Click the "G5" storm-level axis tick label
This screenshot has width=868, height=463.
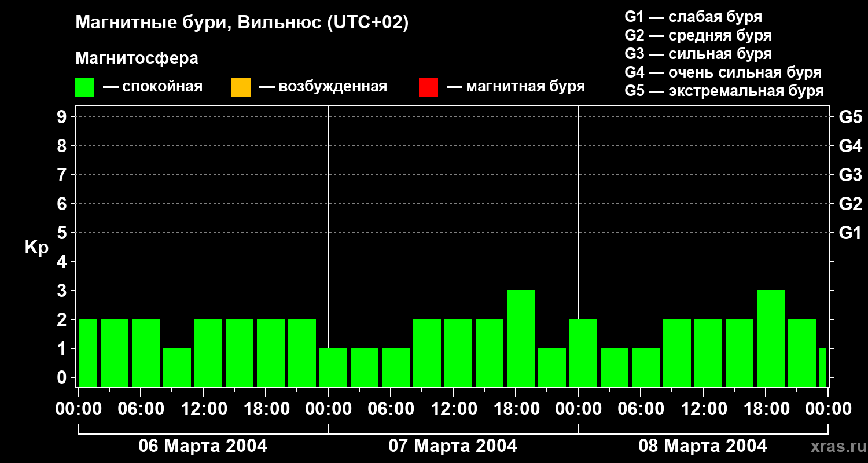[x=850, y=117]
